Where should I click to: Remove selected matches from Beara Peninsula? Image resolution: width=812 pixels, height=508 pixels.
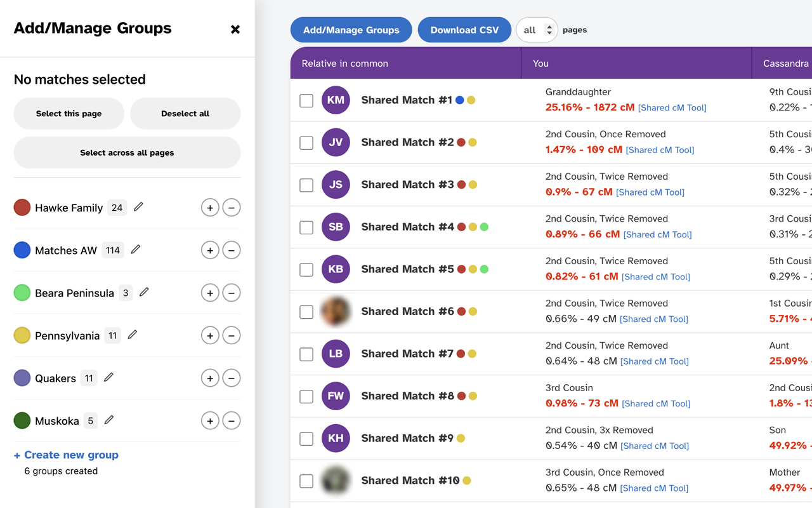232,293
